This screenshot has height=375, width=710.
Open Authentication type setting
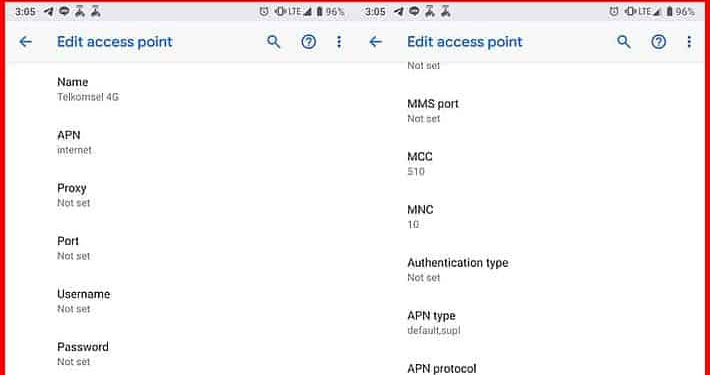click(x=531, y=270)
